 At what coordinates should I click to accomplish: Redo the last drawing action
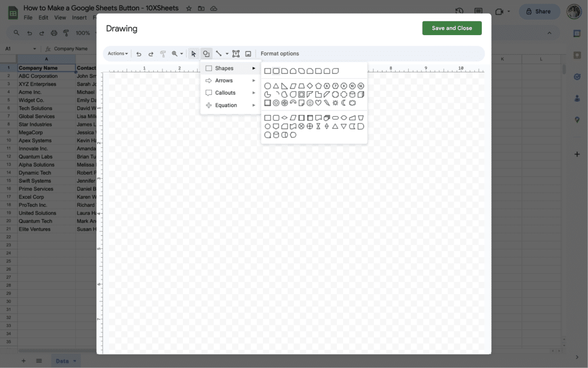pyautogui.click(x=150, y=53)
